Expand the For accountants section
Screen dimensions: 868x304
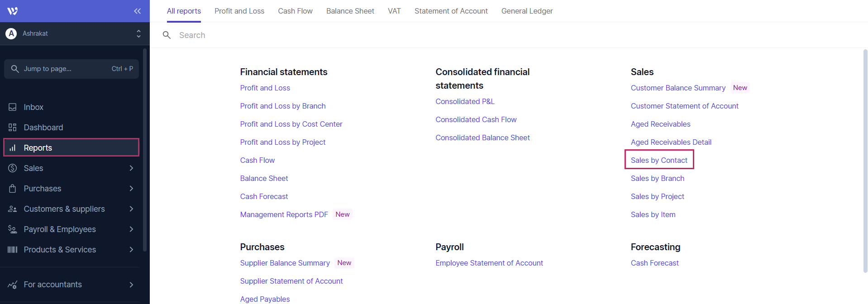[131, 285]
